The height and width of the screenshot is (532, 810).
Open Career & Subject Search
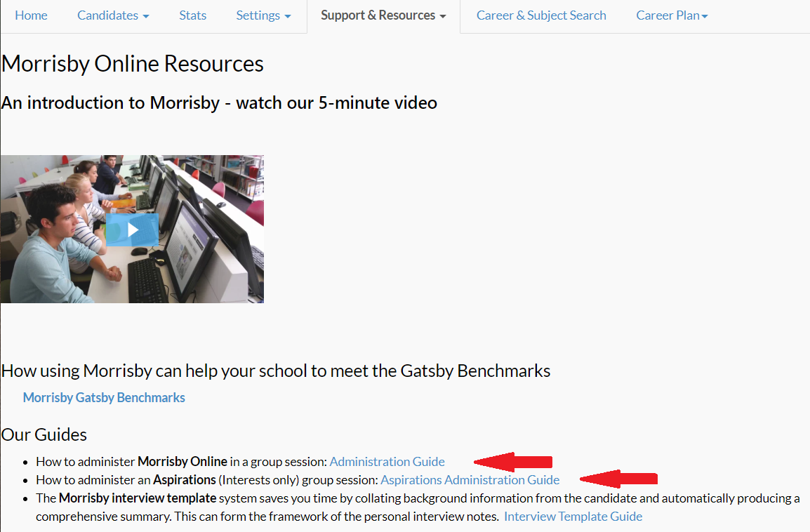(541, 15)
